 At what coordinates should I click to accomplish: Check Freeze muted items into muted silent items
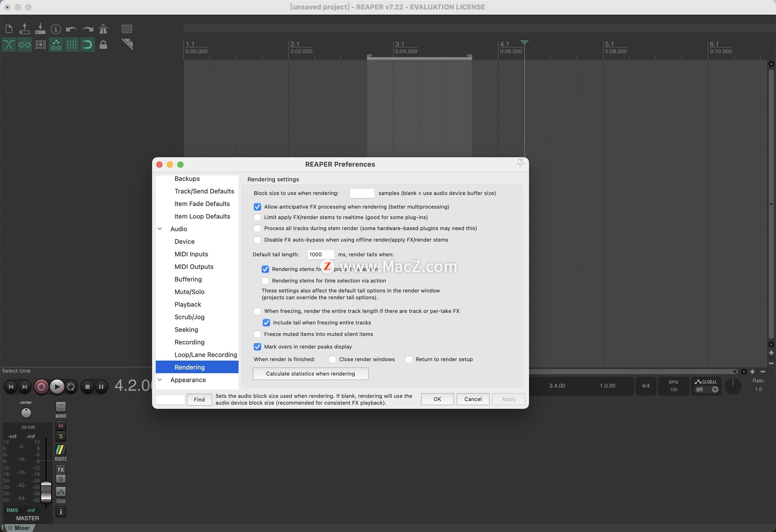pyautogui.click(x=257, y=334)
